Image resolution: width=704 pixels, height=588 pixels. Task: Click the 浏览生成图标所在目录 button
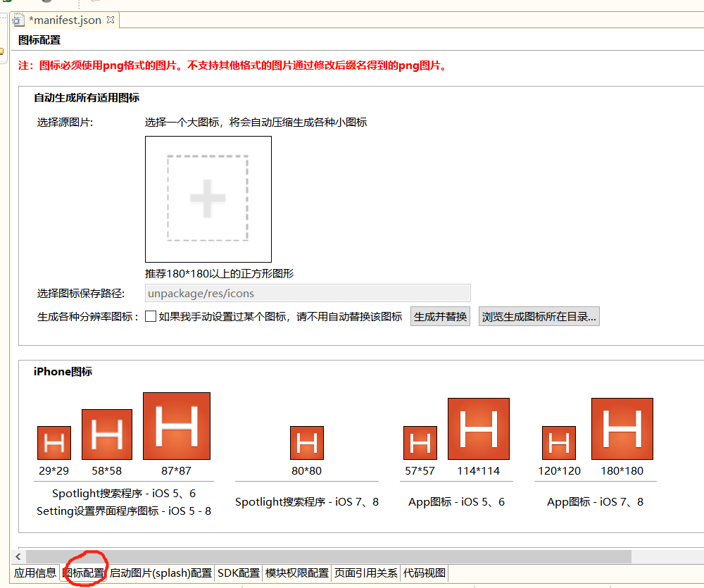[539, 315]
